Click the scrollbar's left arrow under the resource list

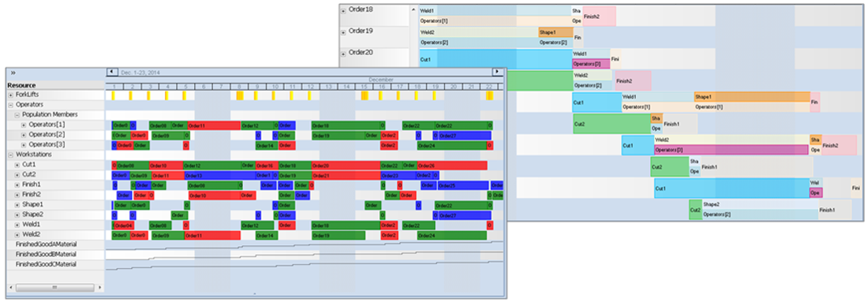click(11, 288)
